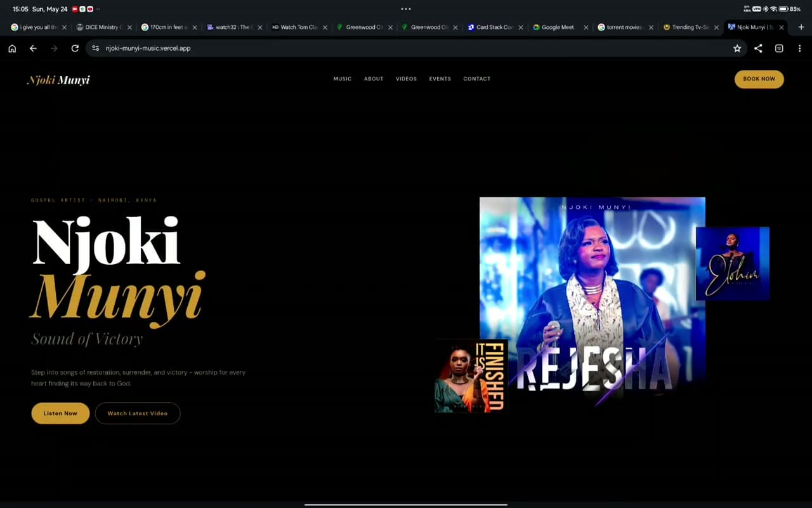The width and height of the screenshot is (812, 508).
Task: Close the DICE Ministry tab
Action: coord(129,27)
